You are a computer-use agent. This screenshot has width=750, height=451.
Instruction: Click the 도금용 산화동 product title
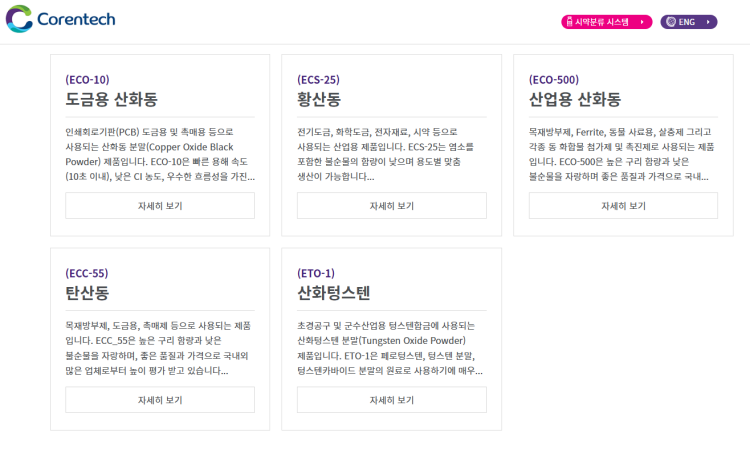(111, 100)
